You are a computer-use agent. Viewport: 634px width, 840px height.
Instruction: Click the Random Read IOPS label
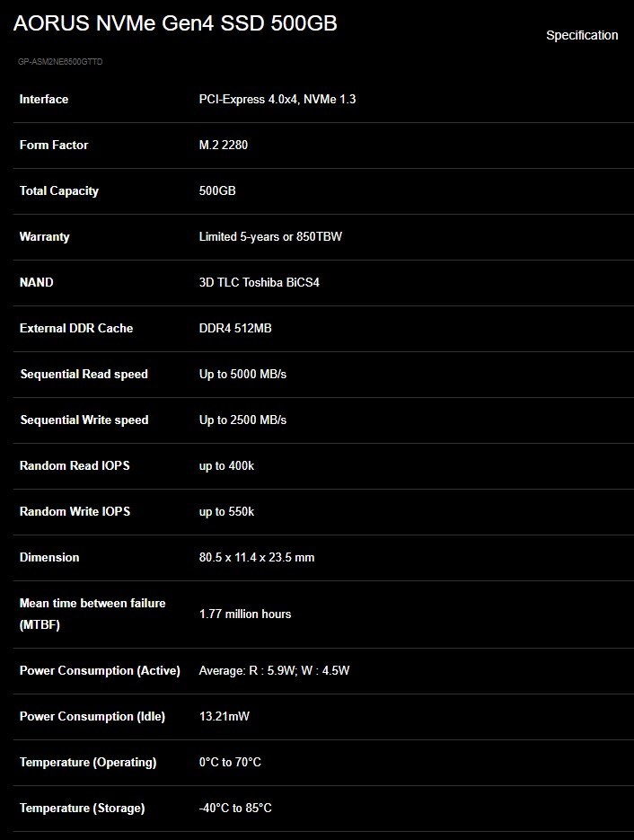click(x=75, y=465)
